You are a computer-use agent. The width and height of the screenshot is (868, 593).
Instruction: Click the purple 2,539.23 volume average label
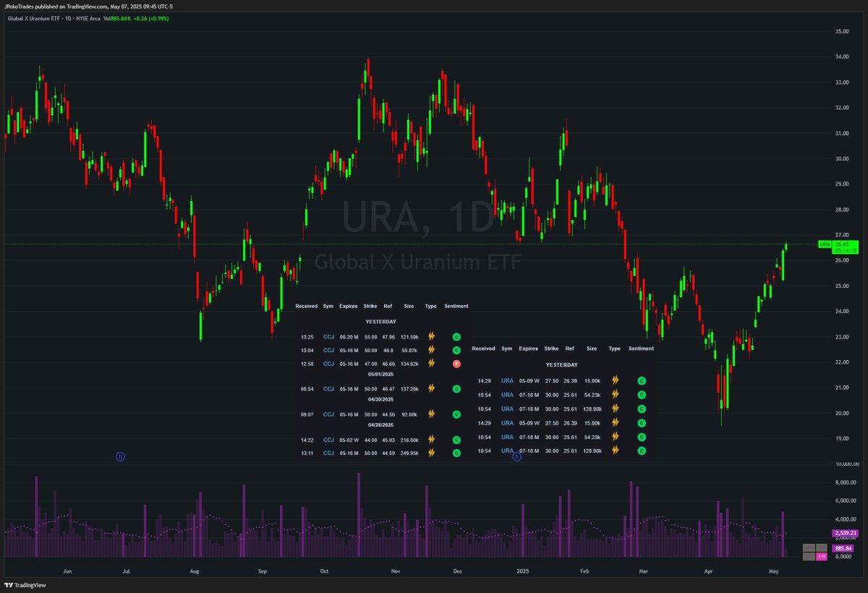pyautogui.click(x=845, y=533)
